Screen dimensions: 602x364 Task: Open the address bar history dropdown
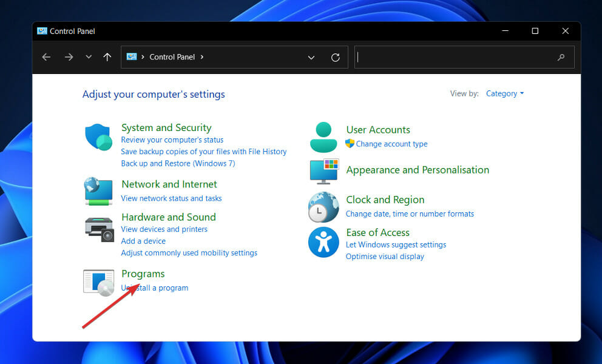[x=311, y=57]
